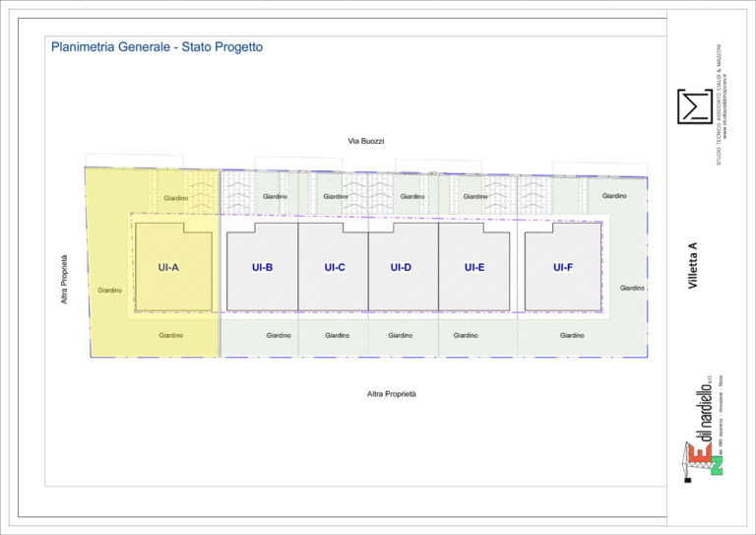Click the 'UI-D' unit label
The height and width of the screenshot is (535, 756).
(401, 267)
